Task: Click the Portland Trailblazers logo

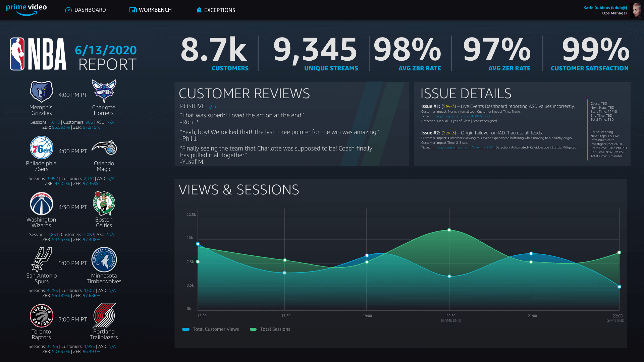Action: 104,315
